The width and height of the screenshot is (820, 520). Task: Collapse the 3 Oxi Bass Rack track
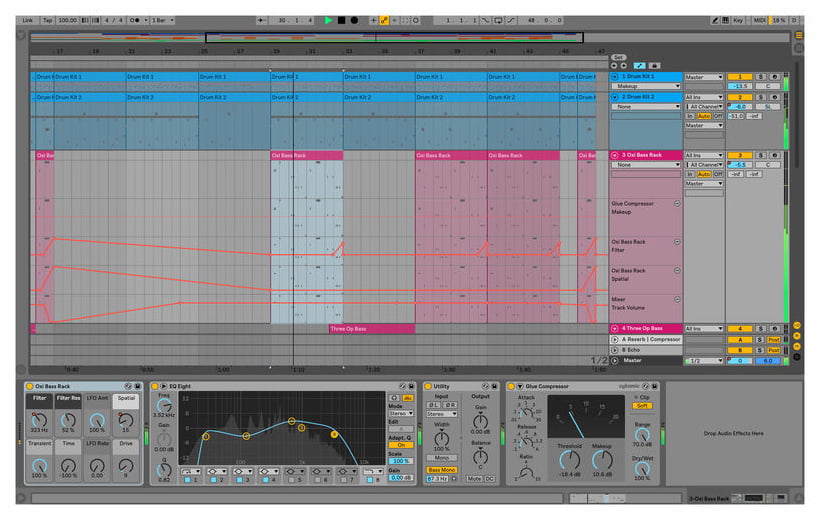coord(615,155)
